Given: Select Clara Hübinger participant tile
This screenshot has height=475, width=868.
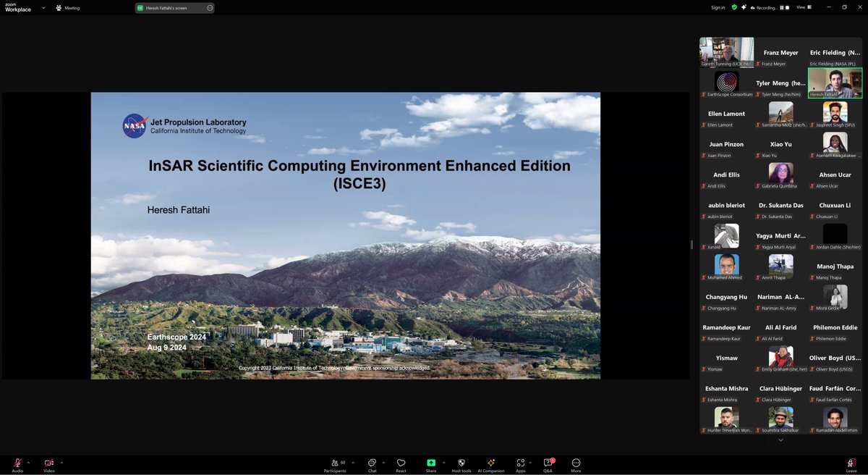Looking at the screenshot, I should [780, 389].
